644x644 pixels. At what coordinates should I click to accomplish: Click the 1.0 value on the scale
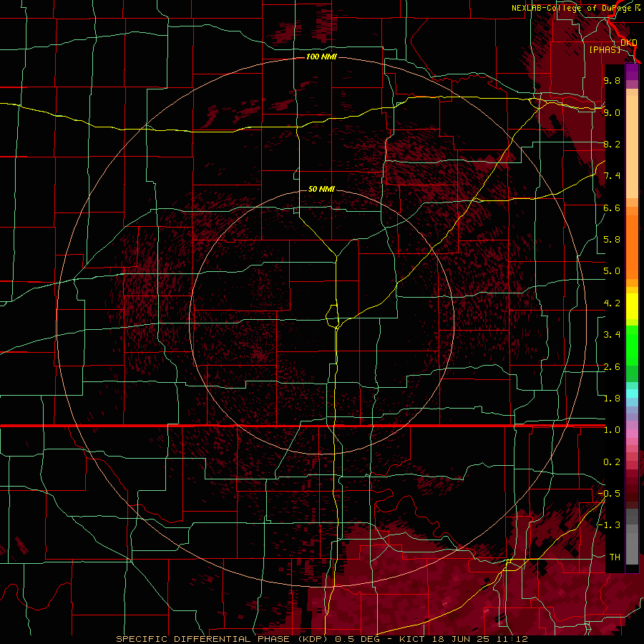click(612, 430)
